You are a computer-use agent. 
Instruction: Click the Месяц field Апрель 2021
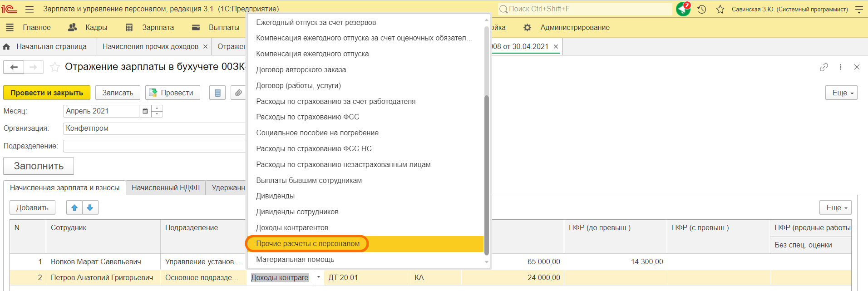(101, 111)
